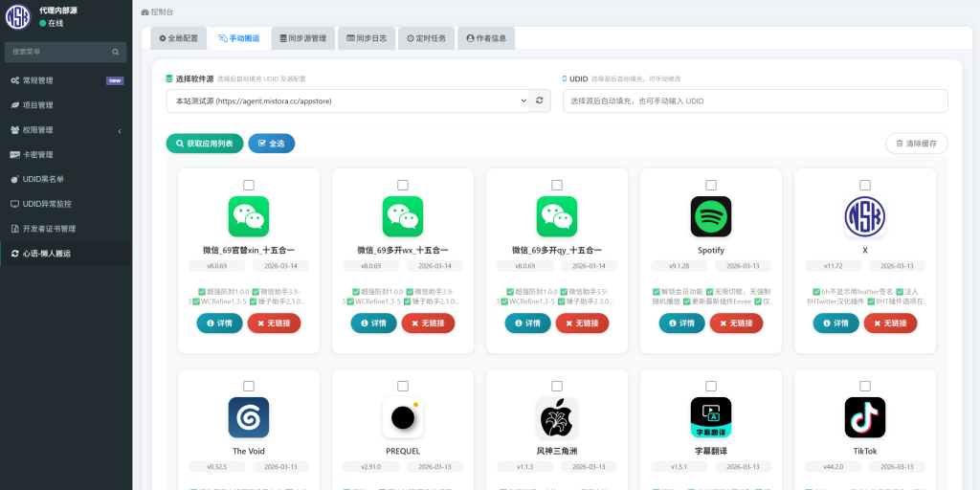Check the X app card checkbox
The height and width of the screenshot is (490, 980).
[x=865, y=185]
